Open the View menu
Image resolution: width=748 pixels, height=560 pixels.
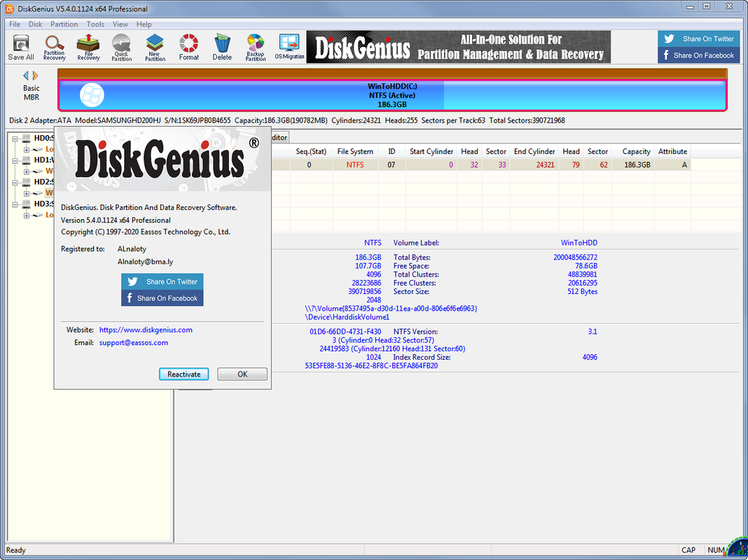120,24
